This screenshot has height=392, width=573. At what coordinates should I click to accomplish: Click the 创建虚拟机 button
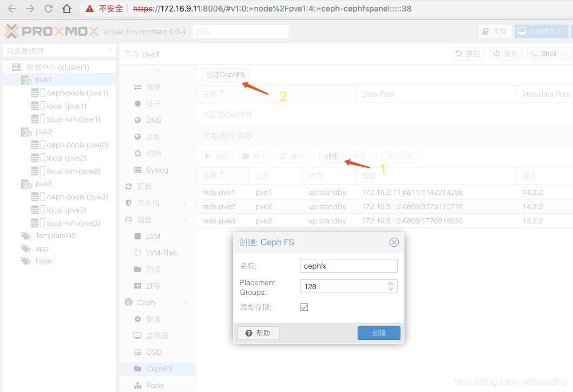541,31
